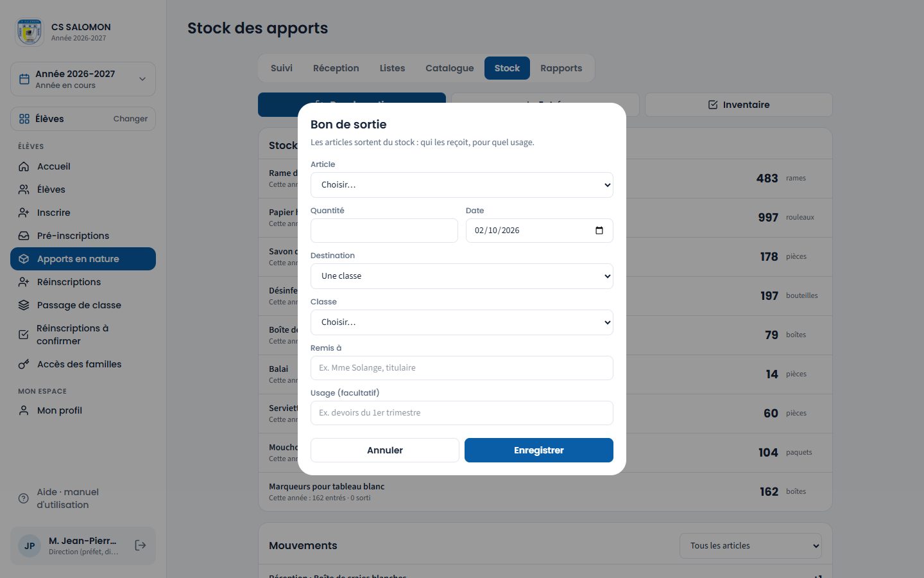
Task: Click the Inventaire button
Action: (739, 105)
